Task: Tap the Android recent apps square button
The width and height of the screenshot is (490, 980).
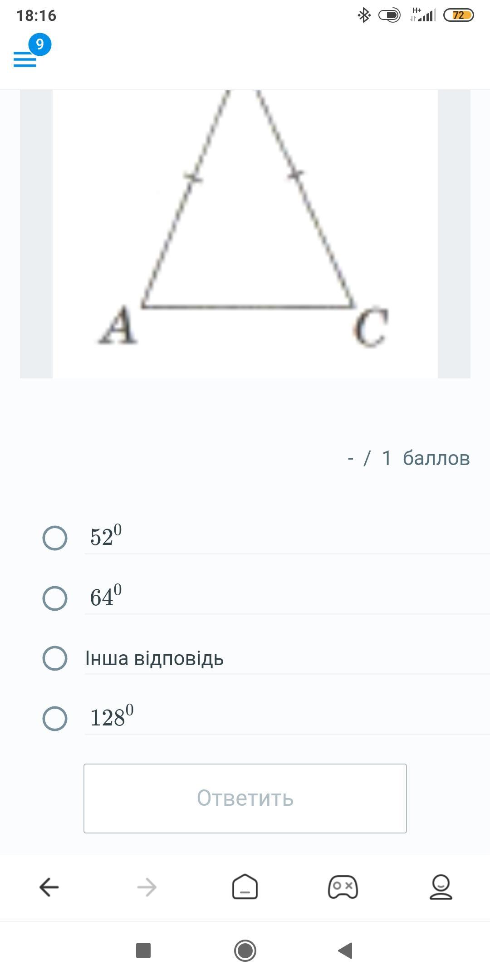Action: (x=143, y=951)
